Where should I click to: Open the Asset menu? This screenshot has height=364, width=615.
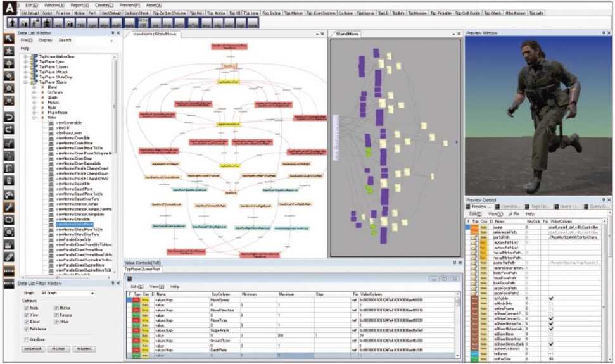point(153,5)
